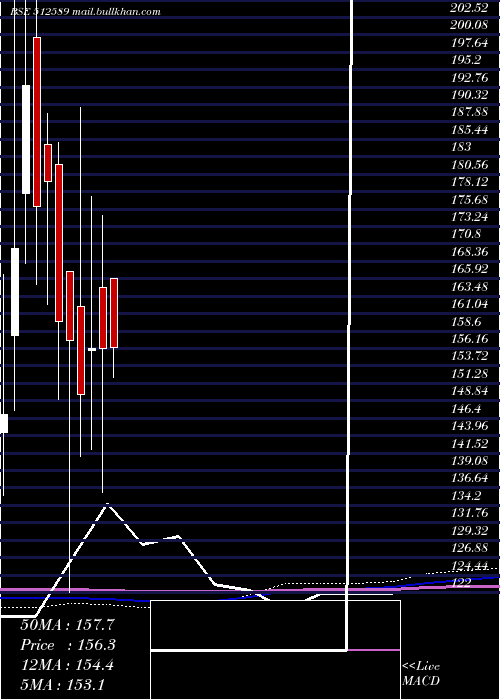Click the 122 price label
Viewport: 500px width, 700px height.
coord(461,582)
